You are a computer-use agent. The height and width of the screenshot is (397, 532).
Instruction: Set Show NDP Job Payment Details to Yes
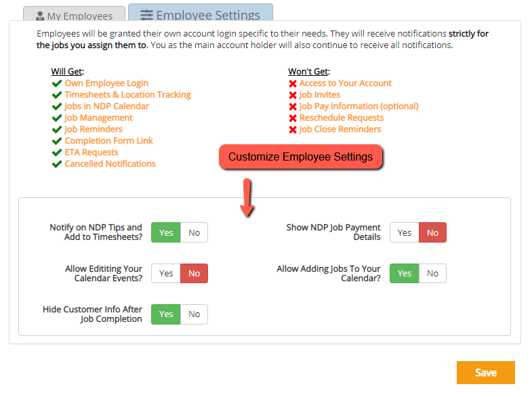405,232
